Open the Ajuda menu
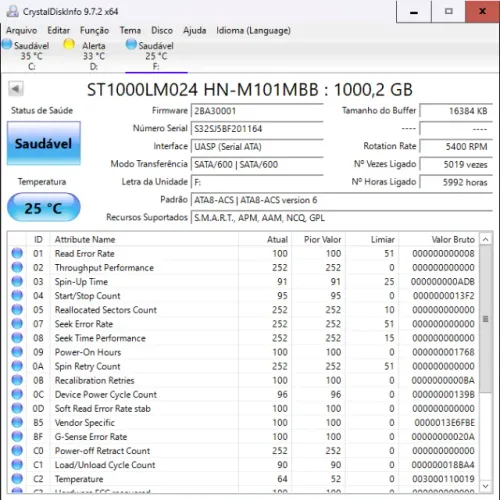 [x=194, y=31]
